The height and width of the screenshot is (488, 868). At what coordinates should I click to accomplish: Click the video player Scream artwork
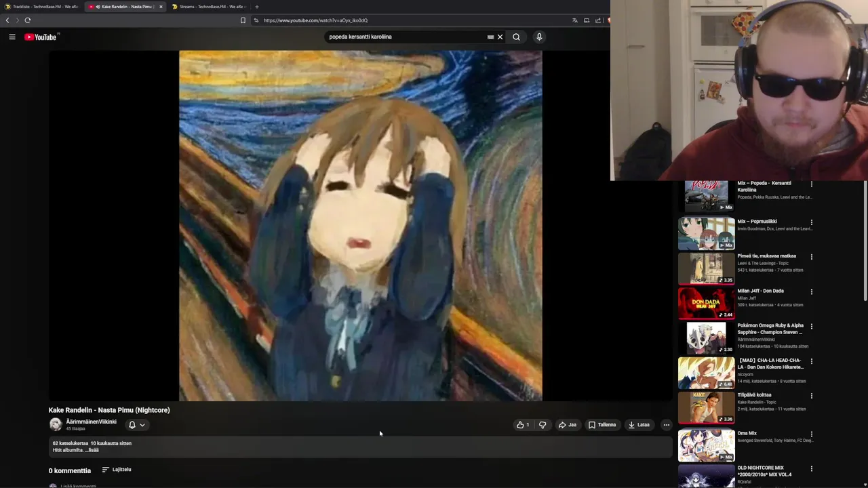360,226
